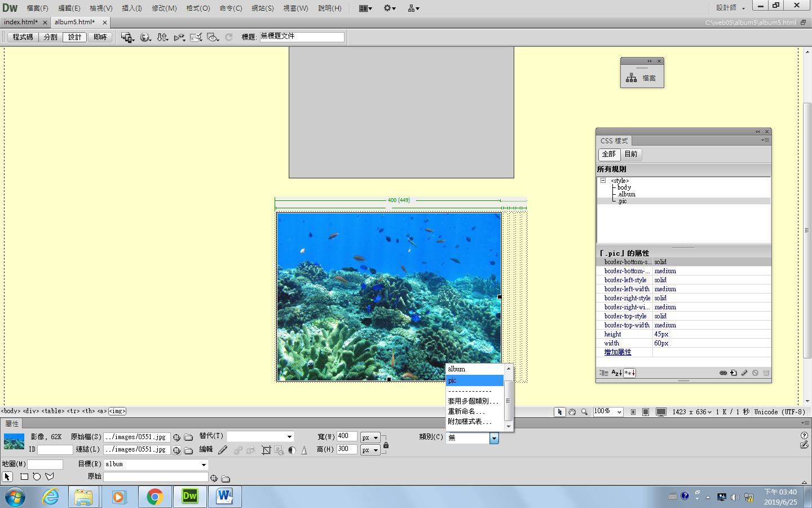Open the 插入(I) menu
This screenshot has width=812, height=508.
click(132, 8)
